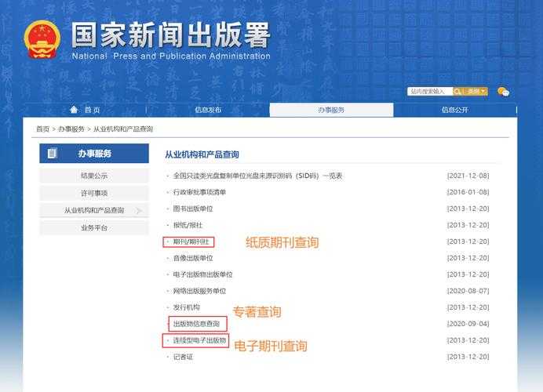
Task: Open 业务平台 from the sidebar
Action: (94, 227)
